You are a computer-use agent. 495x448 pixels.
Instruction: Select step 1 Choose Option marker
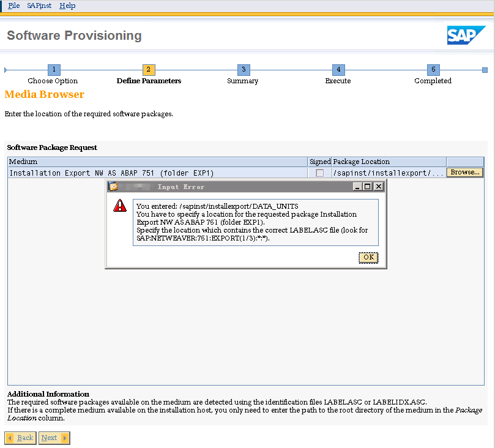coord(54,69)
